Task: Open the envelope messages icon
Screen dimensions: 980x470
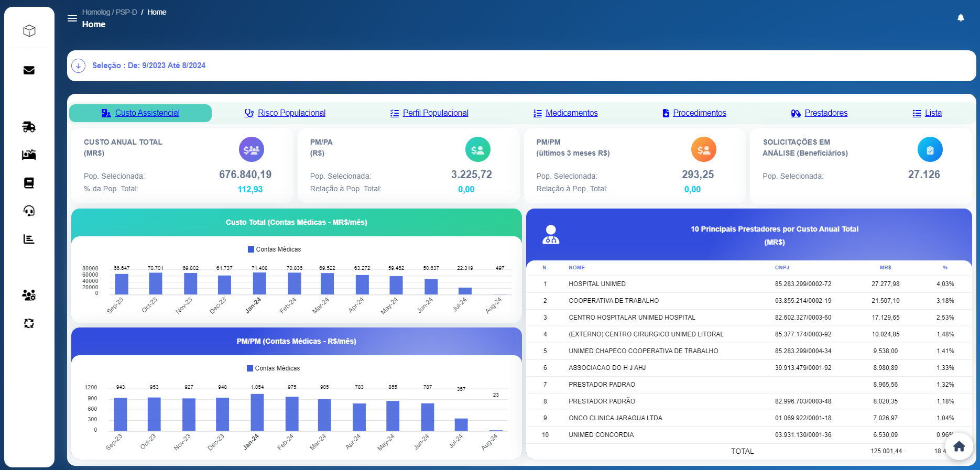Action: click(29, 70)
